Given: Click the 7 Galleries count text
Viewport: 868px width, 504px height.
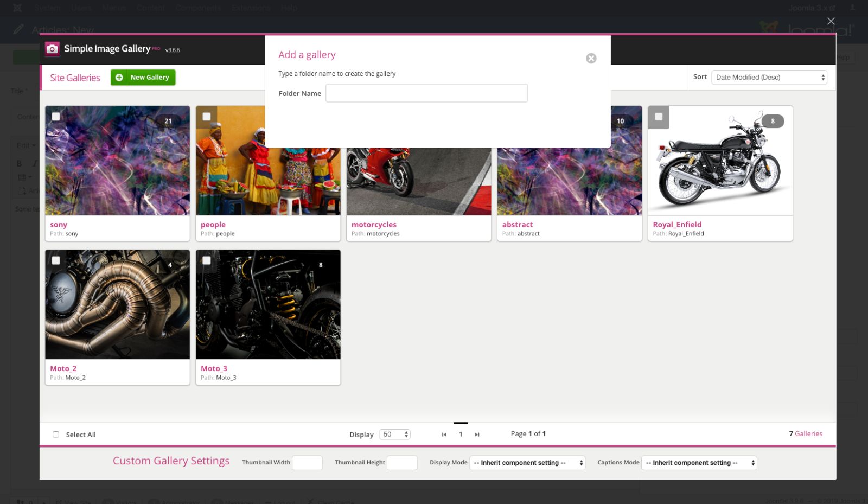Looking at the screenshot, I should [x=806, y=434].
